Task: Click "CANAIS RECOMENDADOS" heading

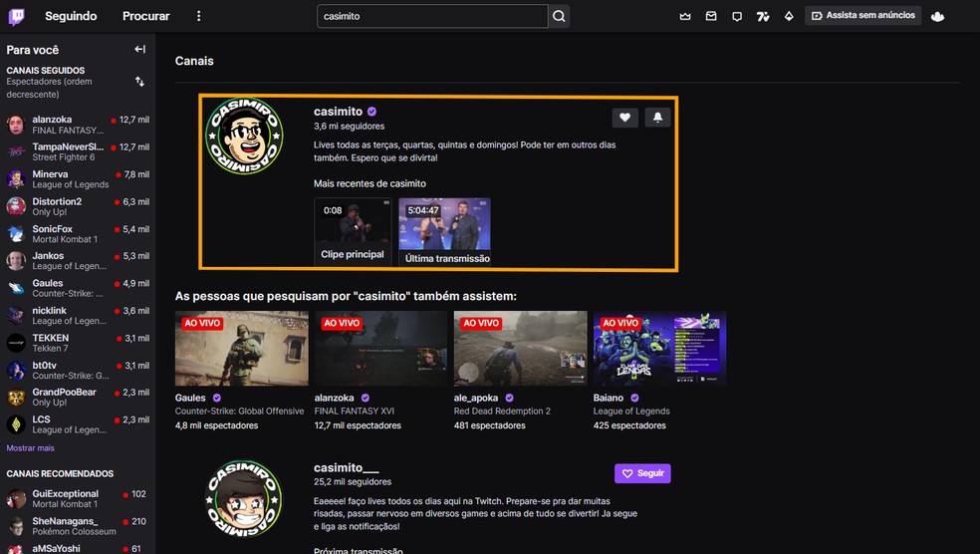Action: 60,474
